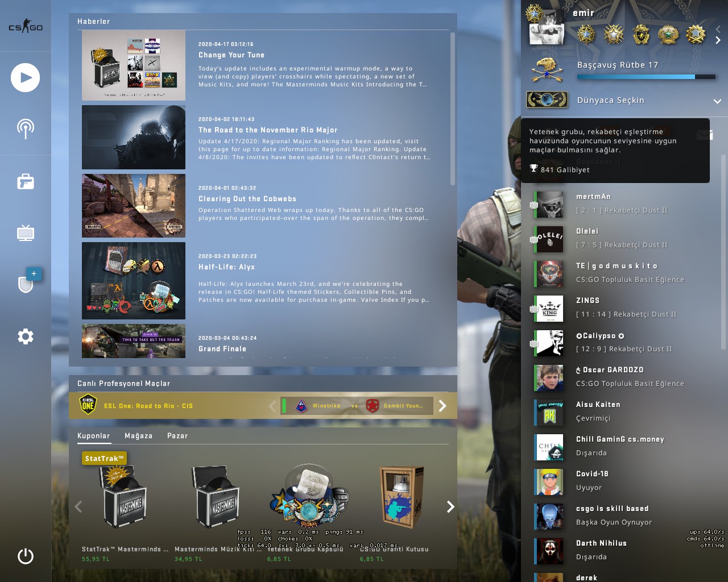Click the Clearing Out the Cobwebs thumbnail
The image size is (728, 582).
point(134,206)
